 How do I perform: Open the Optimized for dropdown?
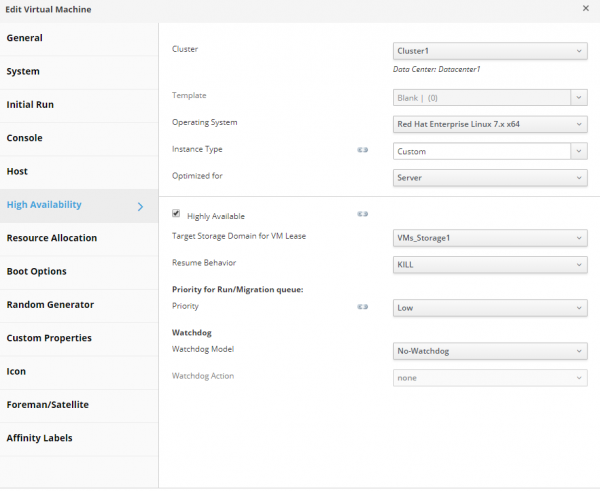click(489, 177)
